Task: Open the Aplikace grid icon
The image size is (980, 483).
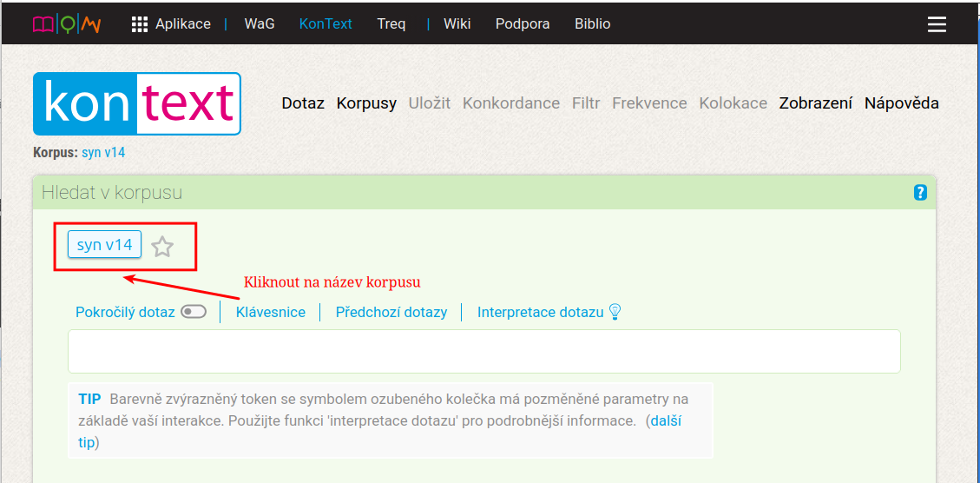Action: [x=140, y=24]
